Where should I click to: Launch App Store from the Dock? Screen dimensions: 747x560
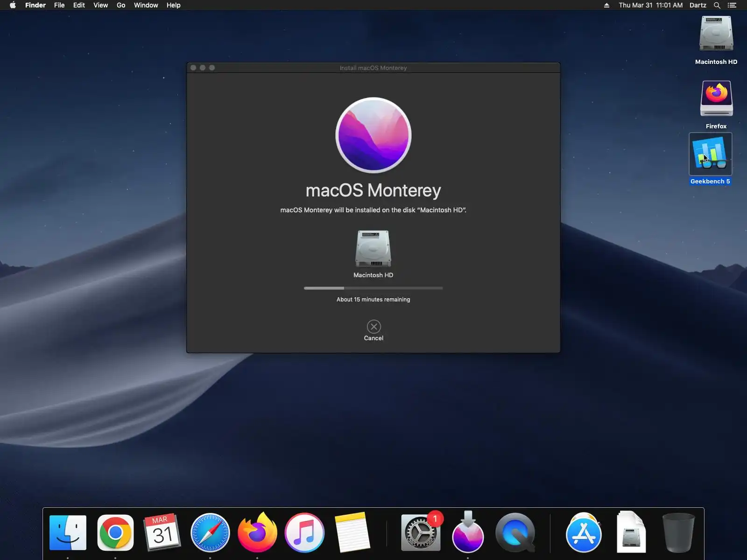584,532
